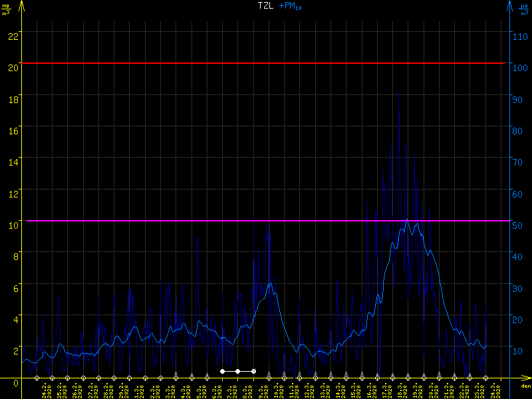Click the 24.3.2020 date label

[x=493, y=388]
